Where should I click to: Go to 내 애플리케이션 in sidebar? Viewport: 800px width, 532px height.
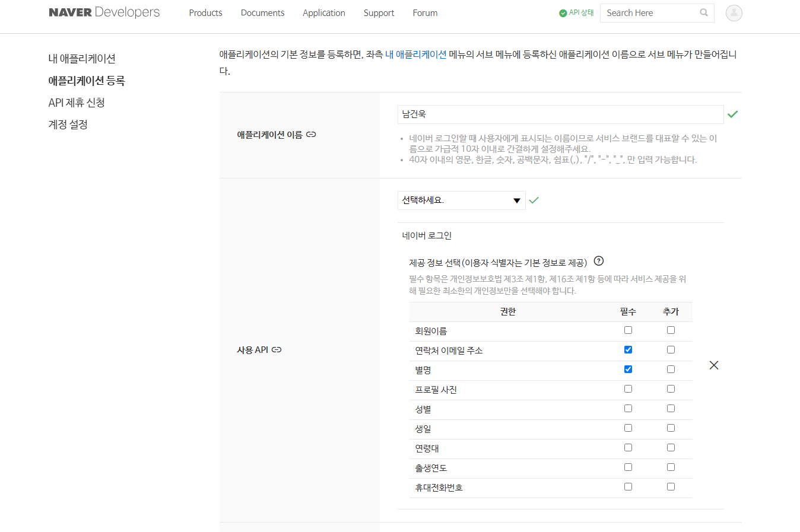(x=82, y=59)
